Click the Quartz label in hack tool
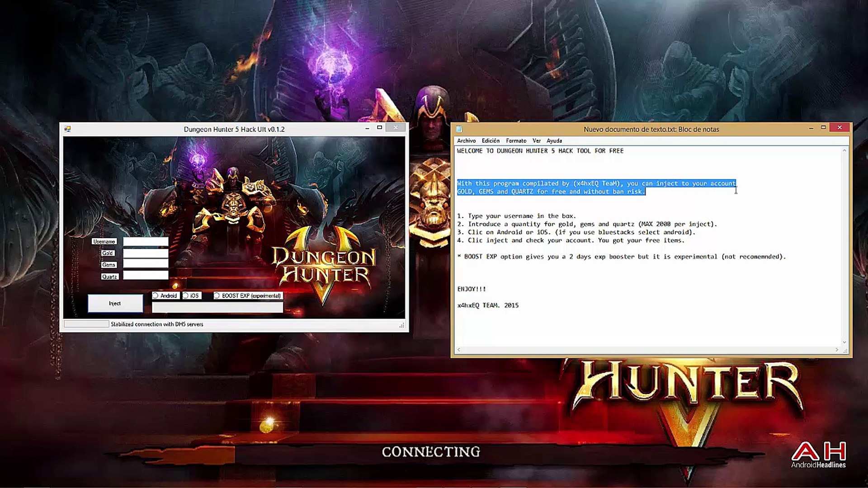This screenshot has width=868, height=488. pos(110,277)
